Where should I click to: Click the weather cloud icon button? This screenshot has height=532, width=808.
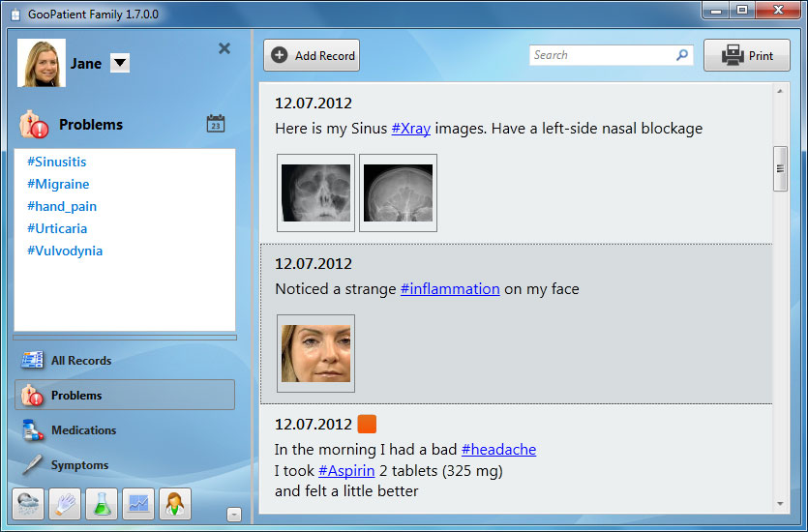(28, 504)
